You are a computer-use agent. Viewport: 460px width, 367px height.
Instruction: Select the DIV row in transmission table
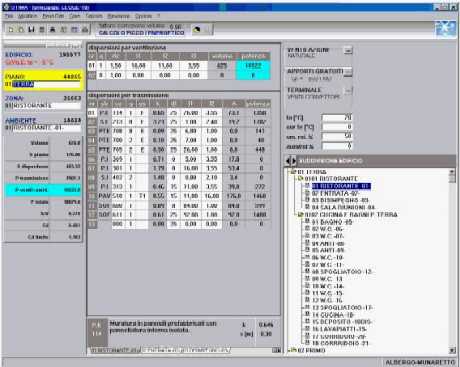pos(179,206)
